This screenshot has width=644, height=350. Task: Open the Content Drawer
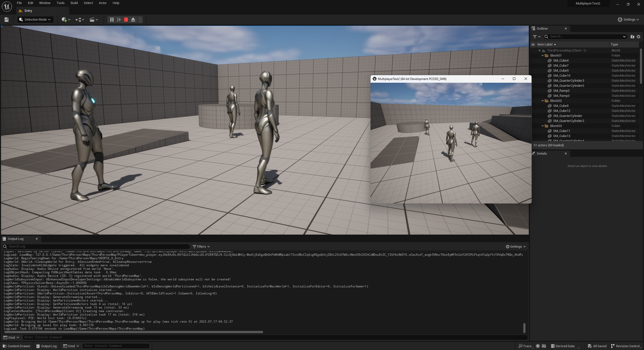pos(16,346)
